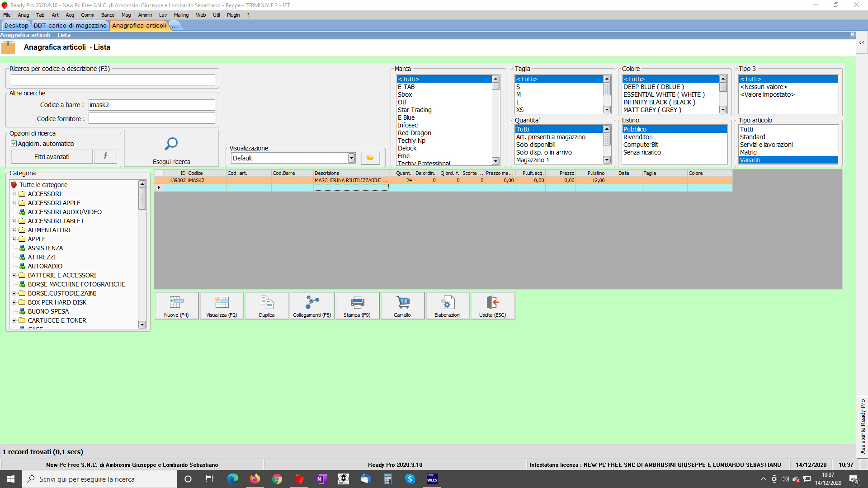868x488 pixels.
Task: Click the yellow icon beside Visualizzazione dropdown
Action: (370, 158)
